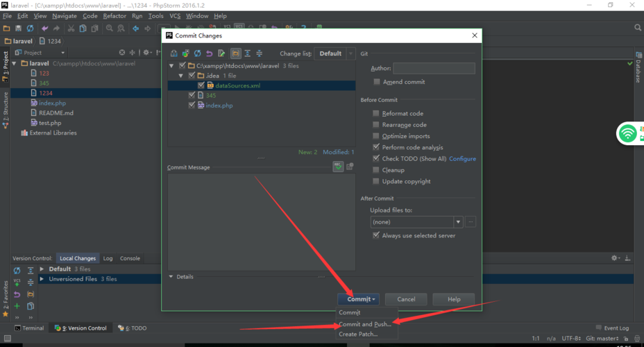Enable Optimize imports checkbox

click(x=376, y=136)
